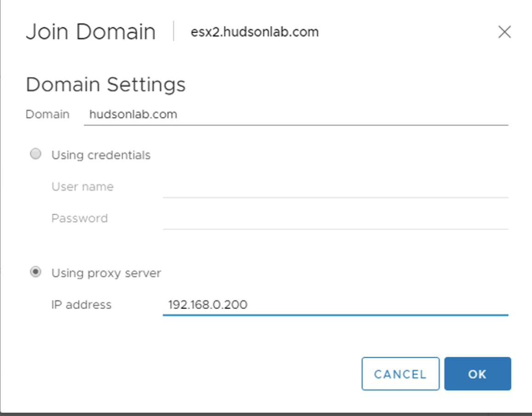Focus the Password input field
The height and width of the screenshot is (416, 532).
(x=335, y=219)
